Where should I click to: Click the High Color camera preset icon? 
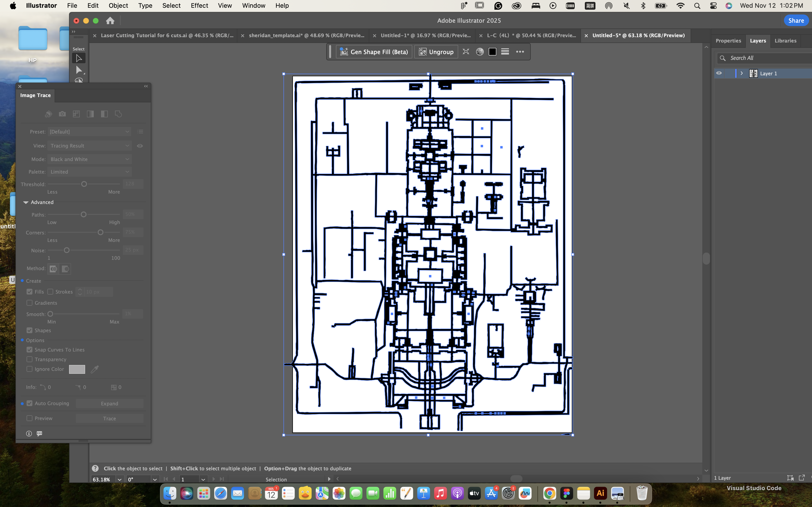pos(62,114)
